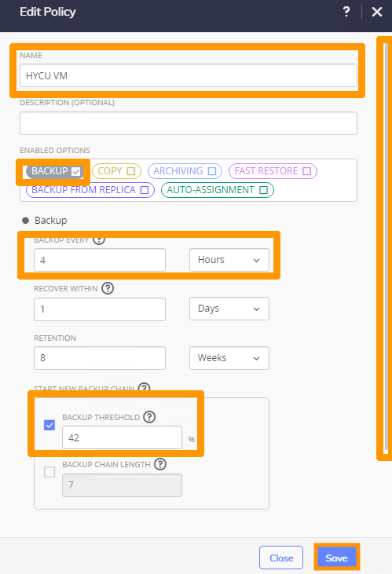Viewport: 392px width, 574px height.
Task: Uncheck the Backup Threshold checkbox
Action: pyautogui.click(x=49, y=425)
